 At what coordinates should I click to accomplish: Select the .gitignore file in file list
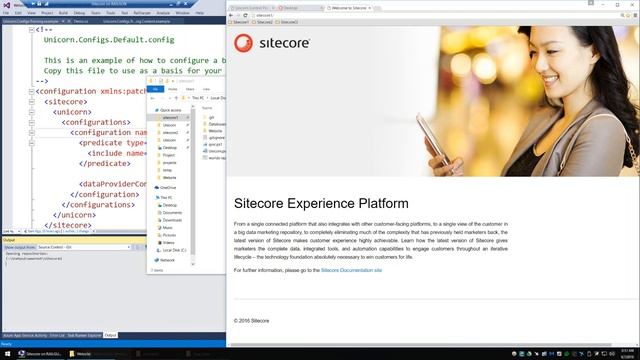point(214,138)
